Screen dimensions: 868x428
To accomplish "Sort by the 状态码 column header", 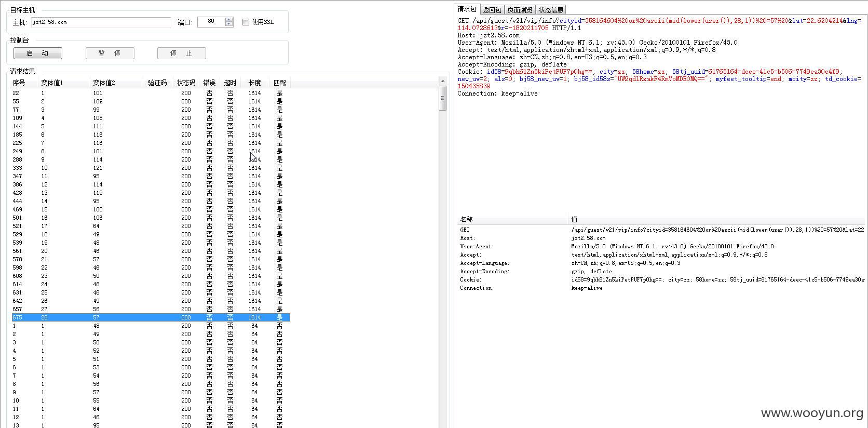I will coord(186,83).
